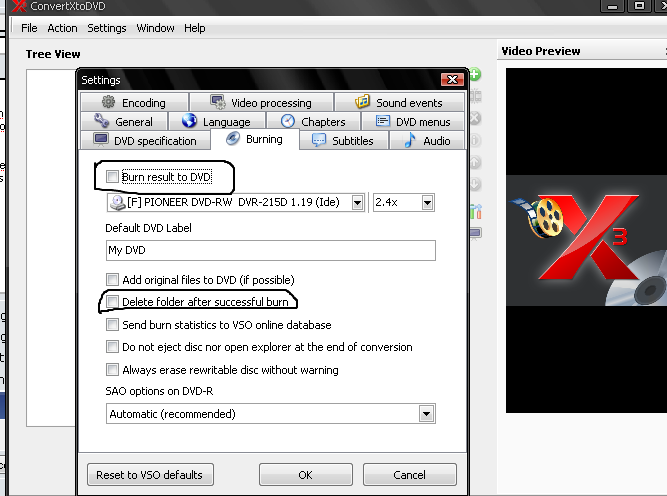Click the greyed remove X icon
The image size is (667, 496).
click(475, 118)
